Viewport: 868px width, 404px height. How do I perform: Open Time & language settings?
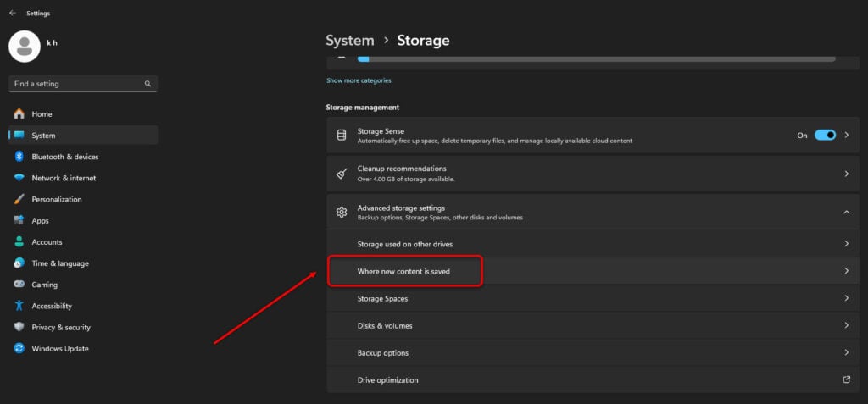[x=83, y=263]
